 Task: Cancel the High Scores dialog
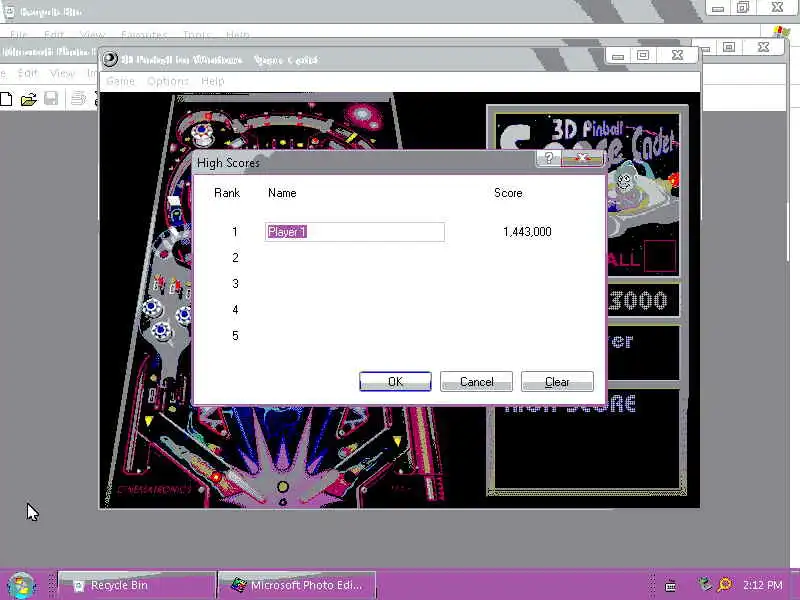(476, 382)
